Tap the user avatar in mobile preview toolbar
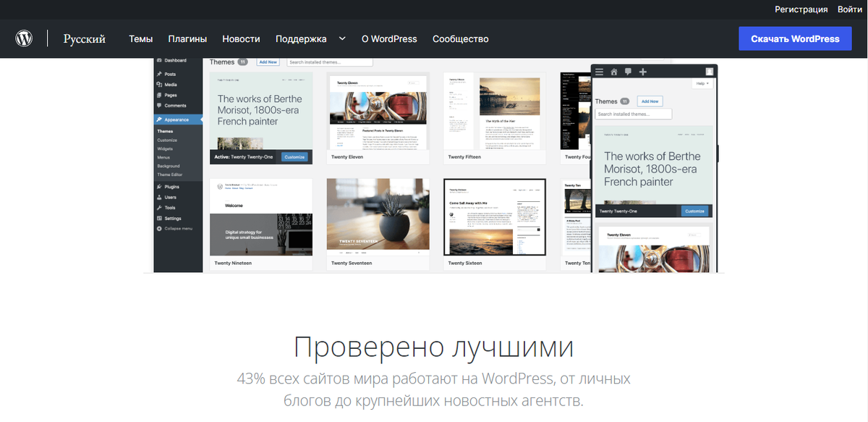The image size is (868, 422). tap(710, 72)
